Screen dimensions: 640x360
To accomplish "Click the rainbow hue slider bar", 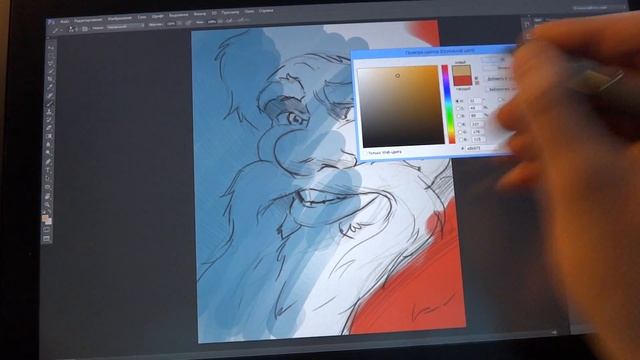I will tap(448, 104).
